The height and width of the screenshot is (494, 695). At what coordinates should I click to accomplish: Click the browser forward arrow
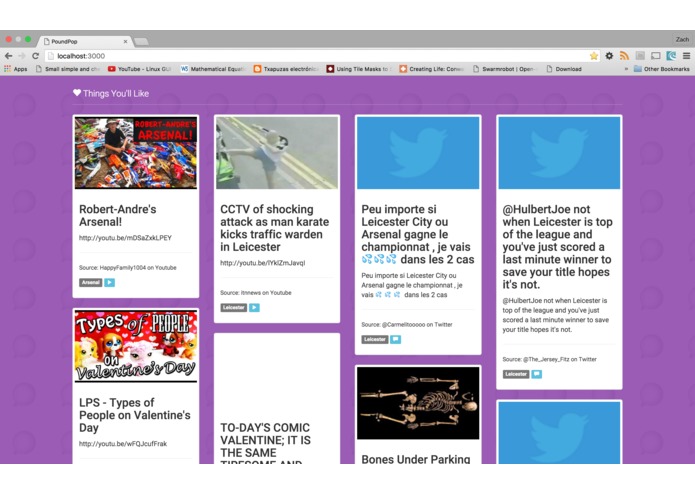[x=22, y=56]
